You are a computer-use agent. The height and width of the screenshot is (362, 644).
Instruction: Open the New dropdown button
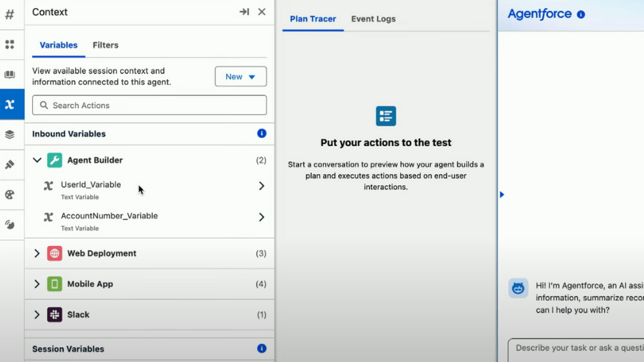tap(241, 76)
